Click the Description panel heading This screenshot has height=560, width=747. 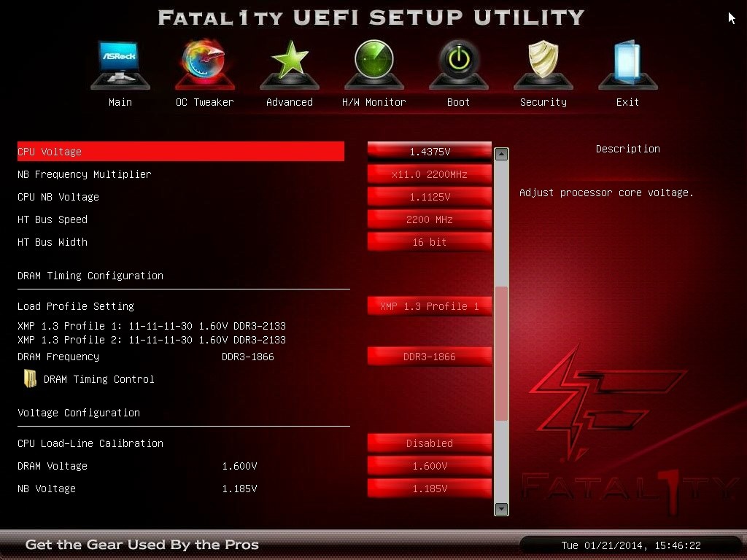tap(628, 149)
